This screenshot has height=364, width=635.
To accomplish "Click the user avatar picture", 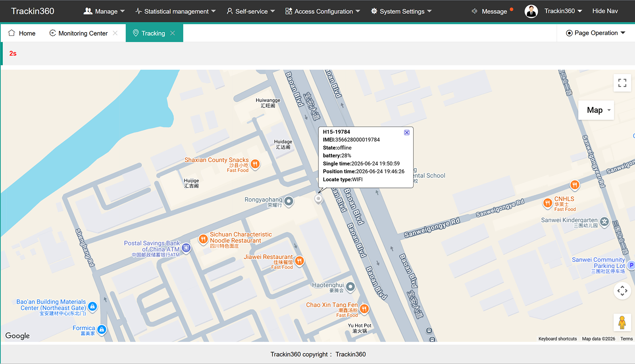I will (x=531, y=11).
